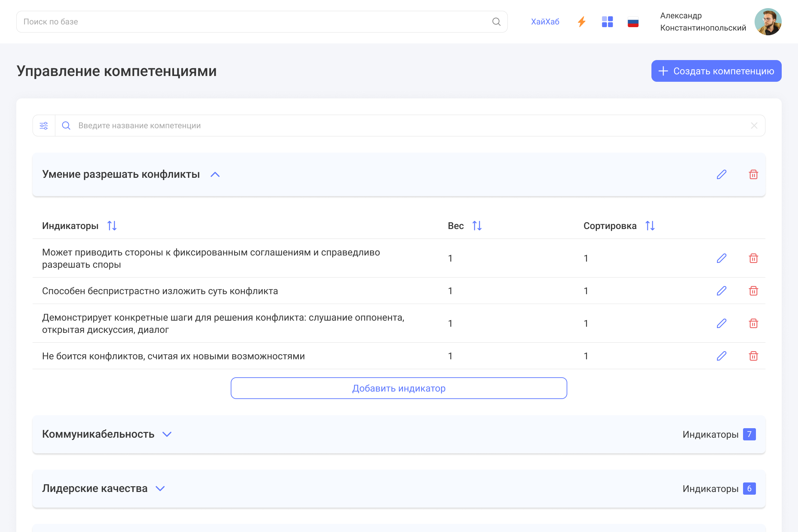Edit the indicator Не боится конфликтов
This screenshot has width=798, height=532.
click(x=721, y=356)
